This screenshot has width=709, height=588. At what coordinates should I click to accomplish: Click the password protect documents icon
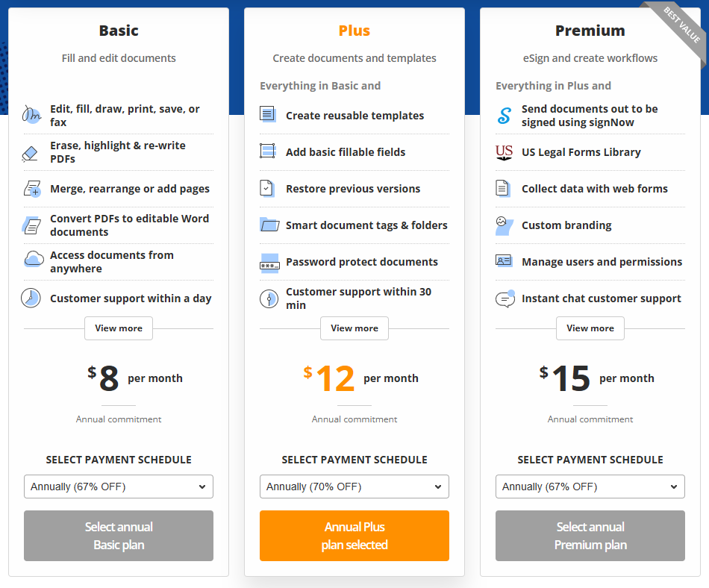click(x=269, y=263)
